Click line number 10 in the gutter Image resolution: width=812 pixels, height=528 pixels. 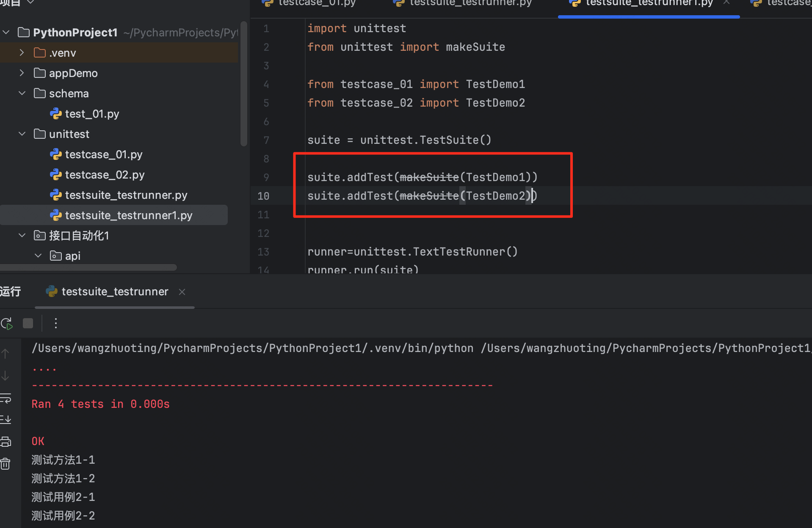coord(263,196)
